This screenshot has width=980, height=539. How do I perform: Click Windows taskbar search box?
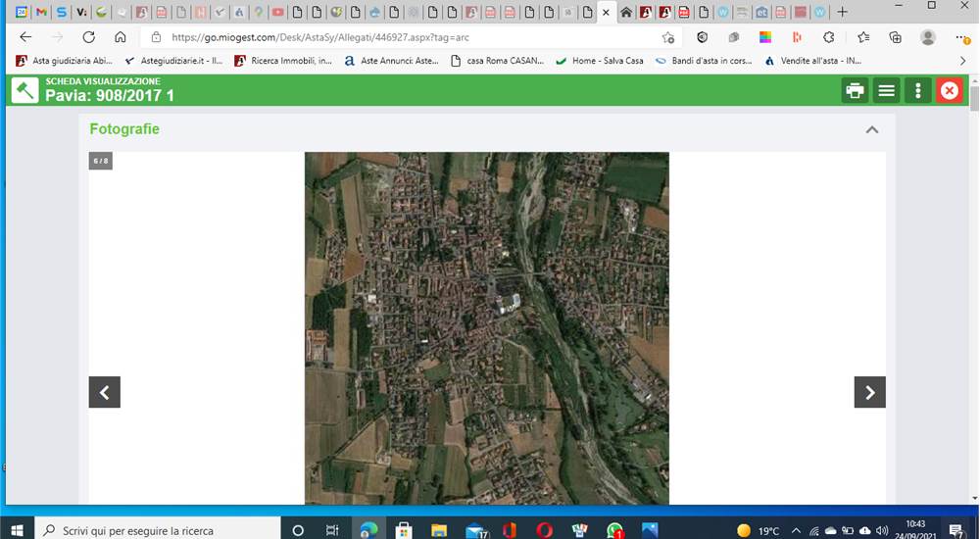[x=156, y=530]
